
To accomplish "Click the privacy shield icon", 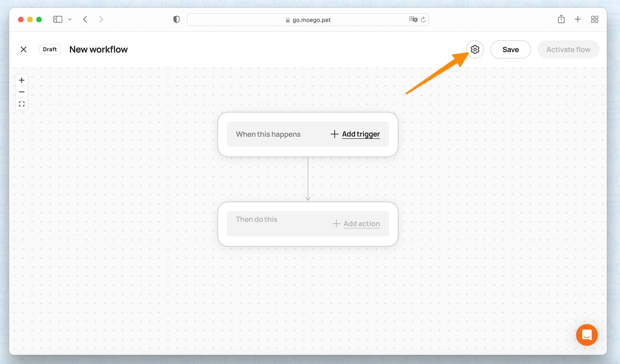I will pos(176,20).
